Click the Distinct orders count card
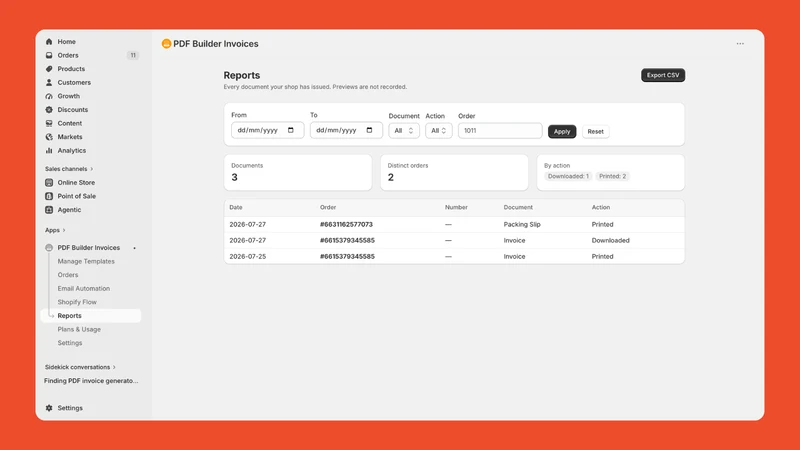 click(454, 172)
